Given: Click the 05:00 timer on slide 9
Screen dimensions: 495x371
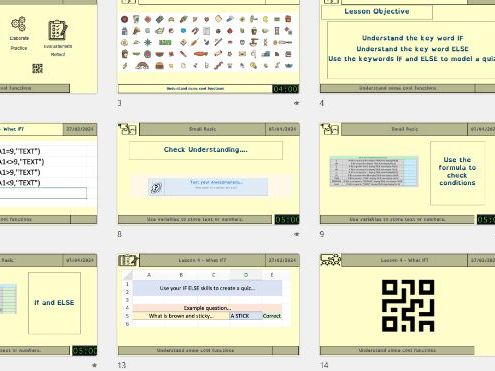Looking at the screenshot, I should tap(486, 220).
